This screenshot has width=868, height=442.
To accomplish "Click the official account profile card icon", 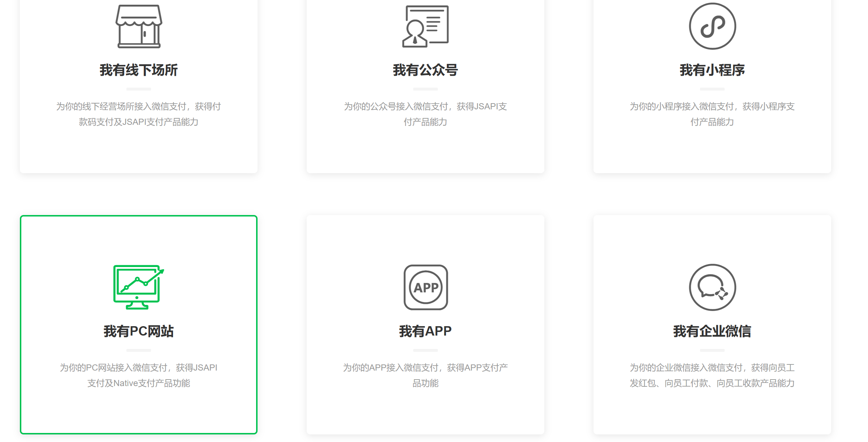I will [x=425, y=26].
